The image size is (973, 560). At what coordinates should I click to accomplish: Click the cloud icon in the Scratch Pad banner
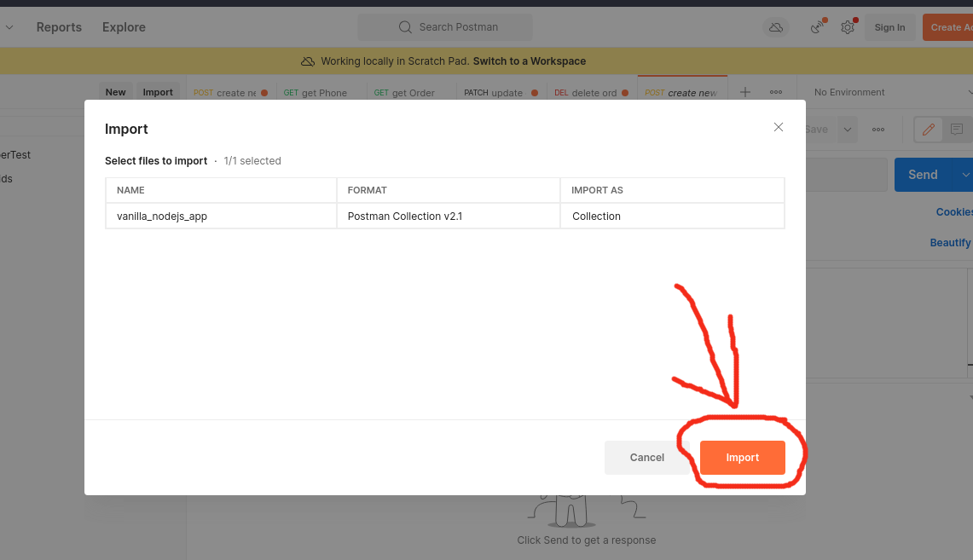pos(308,61)
